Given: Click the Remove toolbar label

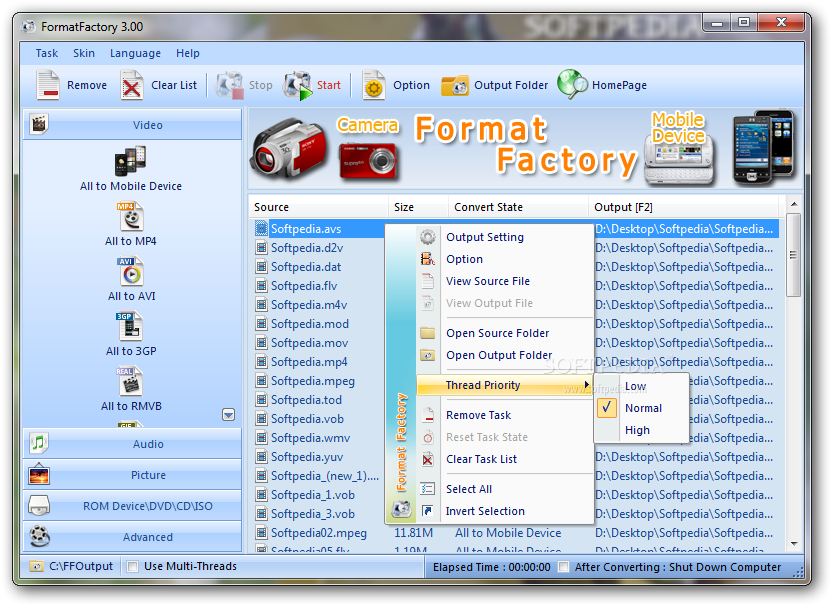Looking at the screenshot, I should 87,85.
